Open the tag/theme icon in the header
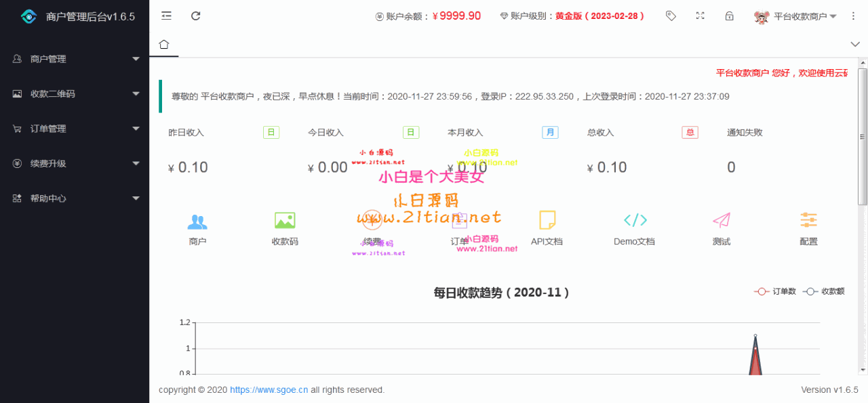The image size is (868, 403). [x=671, y=16]
